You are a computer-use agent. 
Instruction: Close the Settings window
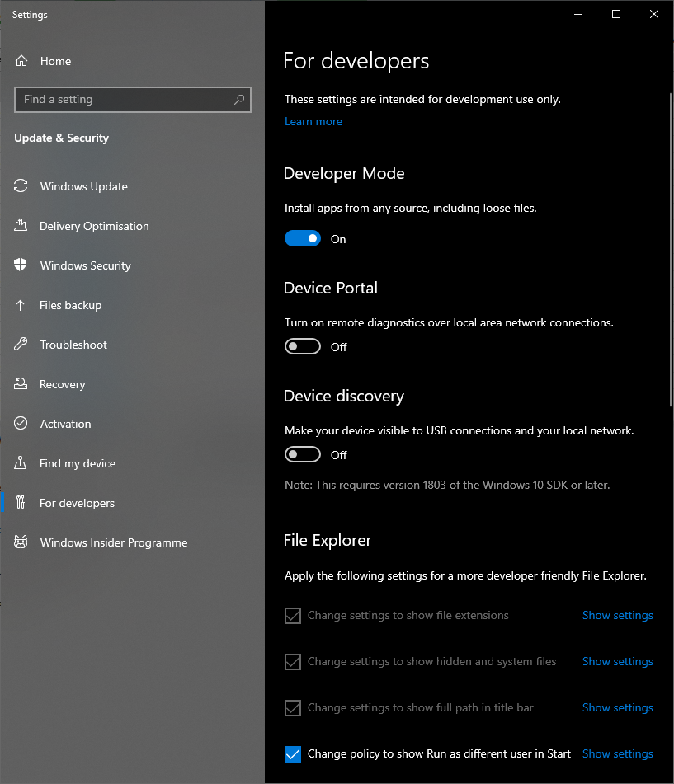point(654,15)
